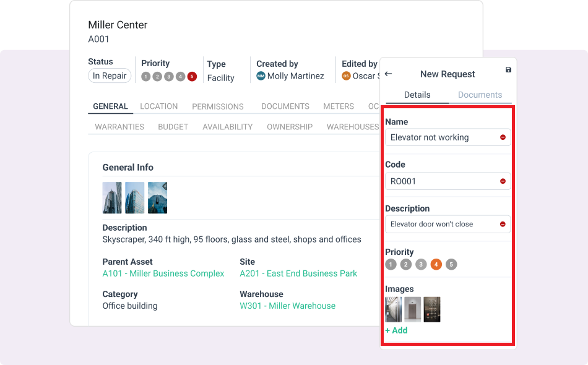
Task: Select priority 4 currently highlighted orange
Action: coord(436,264)
